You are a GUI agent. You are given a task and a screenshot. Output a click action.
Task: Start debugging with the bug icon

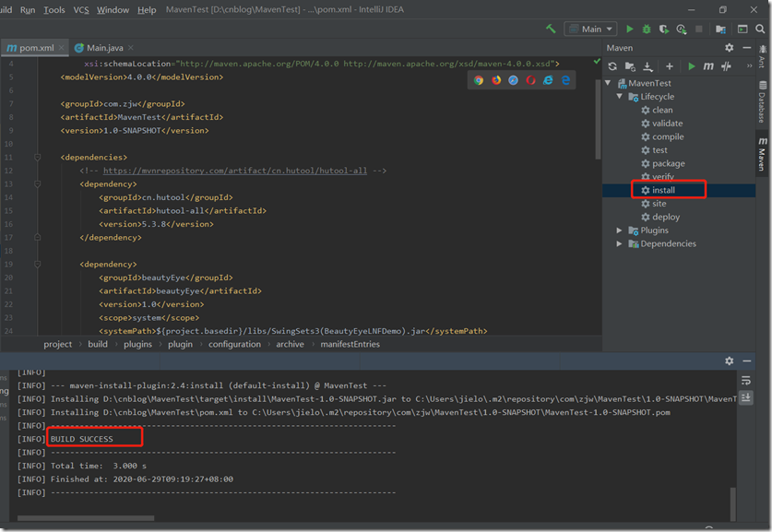(647, 29)
